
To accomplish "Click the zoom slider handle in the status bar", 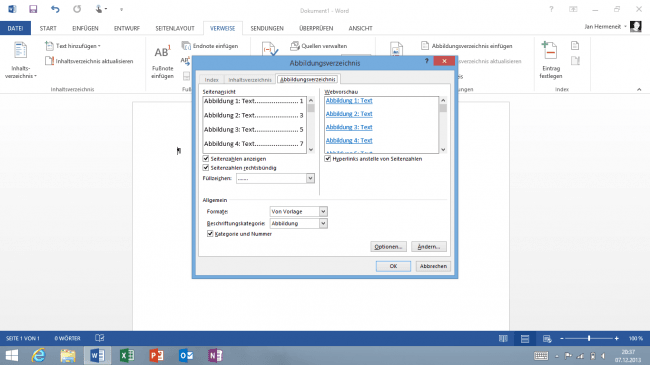I will click(x=589, y=338).
